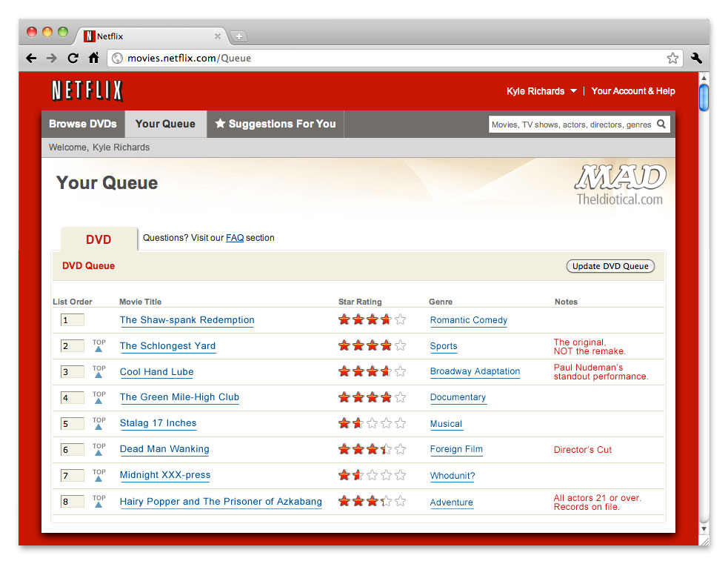Open The Green Mile-High Club link
The width and height of the screenshot is (728, 564).
(179, 397)
